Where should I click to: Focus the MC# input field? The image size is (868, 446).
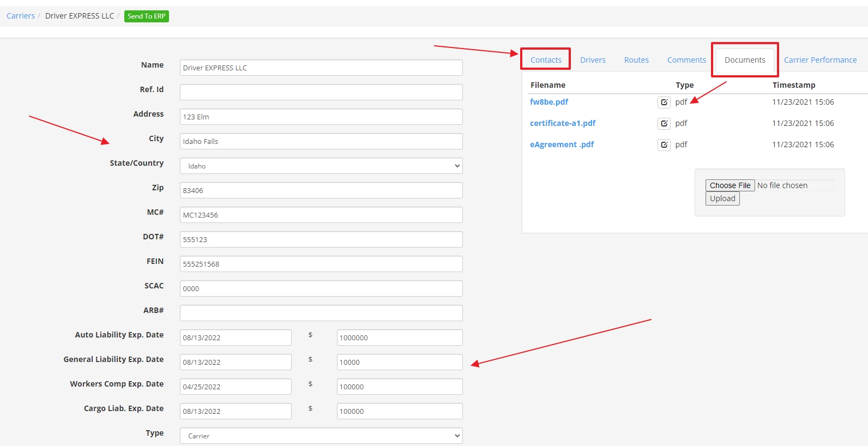click(321, 215)
